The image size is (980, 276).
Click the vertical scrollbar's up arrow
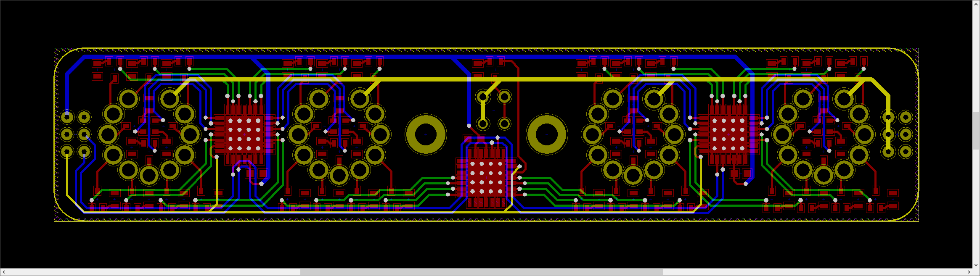(976, 4)
